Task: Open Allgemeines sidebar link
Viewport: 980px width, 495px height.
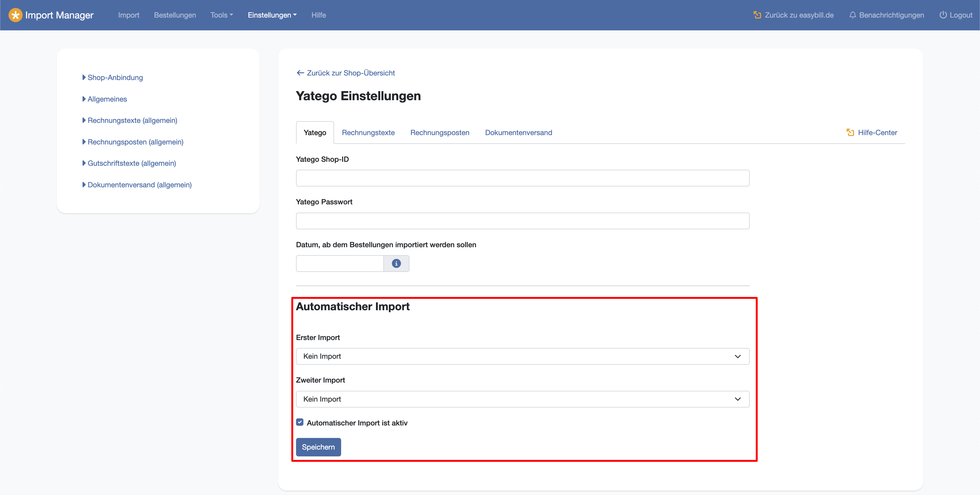Action: pos(107,99)
